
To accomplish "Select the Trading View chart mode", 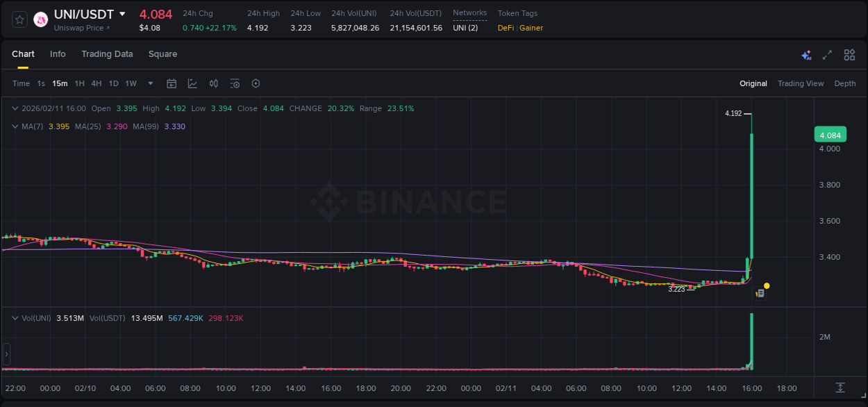I will click(x=800, y=83).
